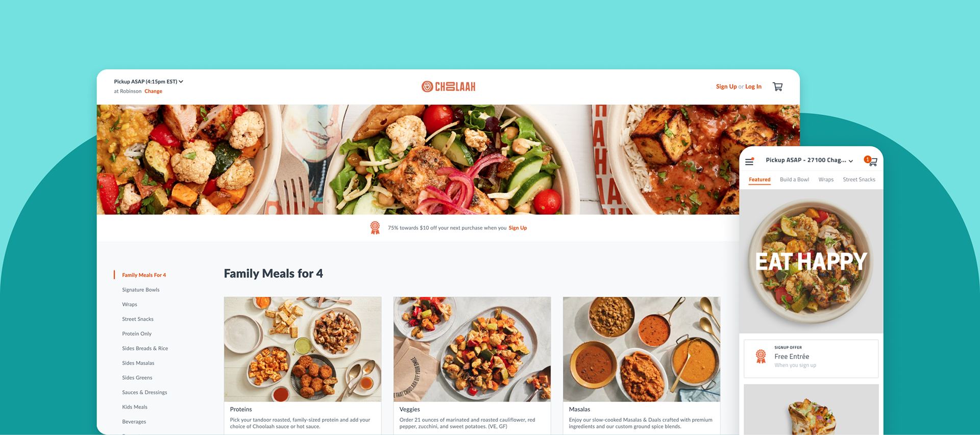Switch to Build a Bowl tab
Viewport: 980px width, 435px height.
coord(794,180)
